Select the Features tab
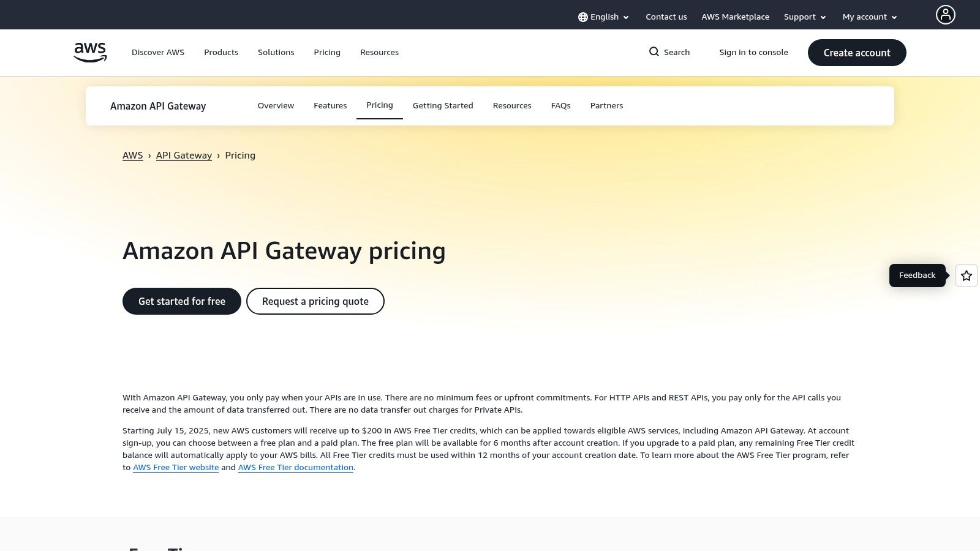 pos(330,105)
